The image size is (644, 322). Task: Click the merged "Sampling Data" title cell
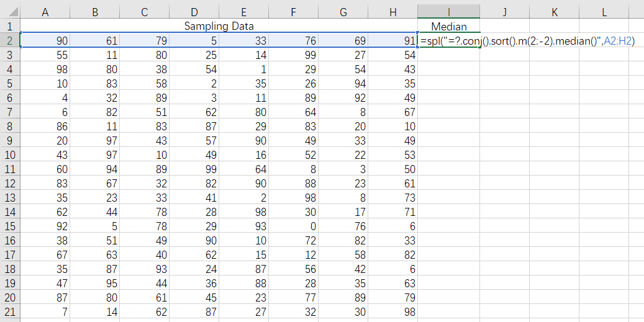pos(219,26)
